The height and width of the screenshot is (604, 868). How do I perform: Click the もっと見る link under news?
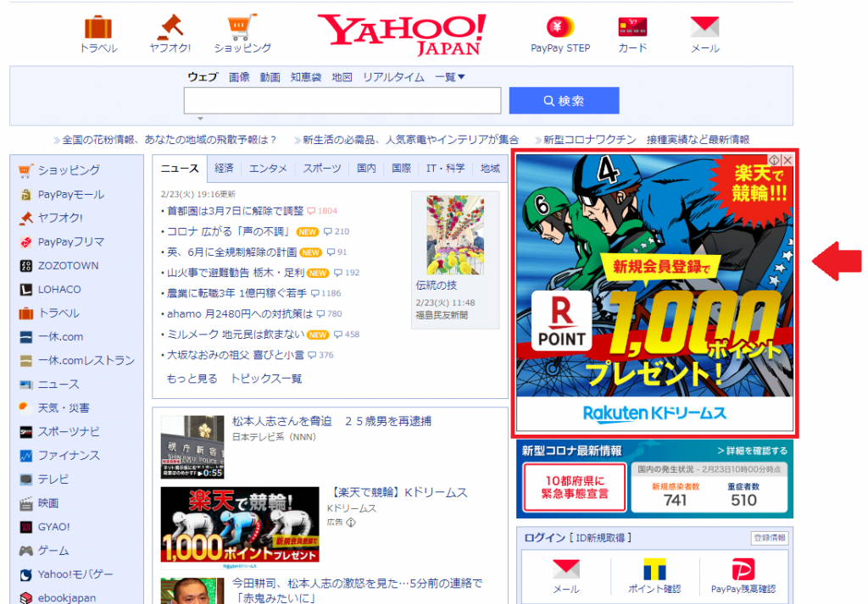click(x=192, y=379)
